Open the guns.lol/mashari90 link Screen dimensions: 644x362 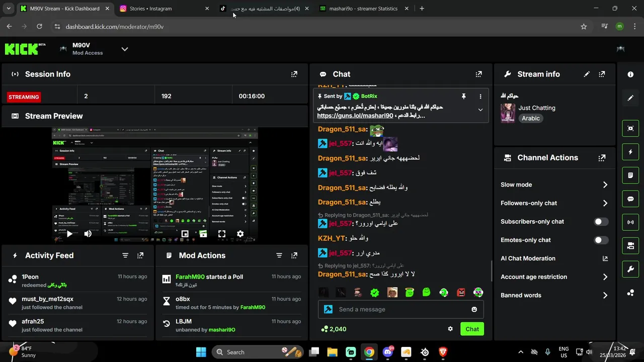coord(355,116)
